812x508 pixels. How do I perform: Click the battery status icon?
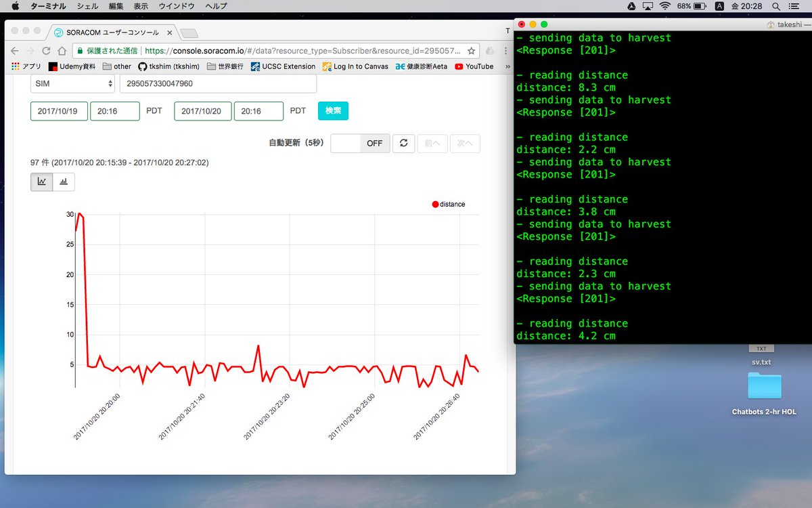[x=701, y=6]
